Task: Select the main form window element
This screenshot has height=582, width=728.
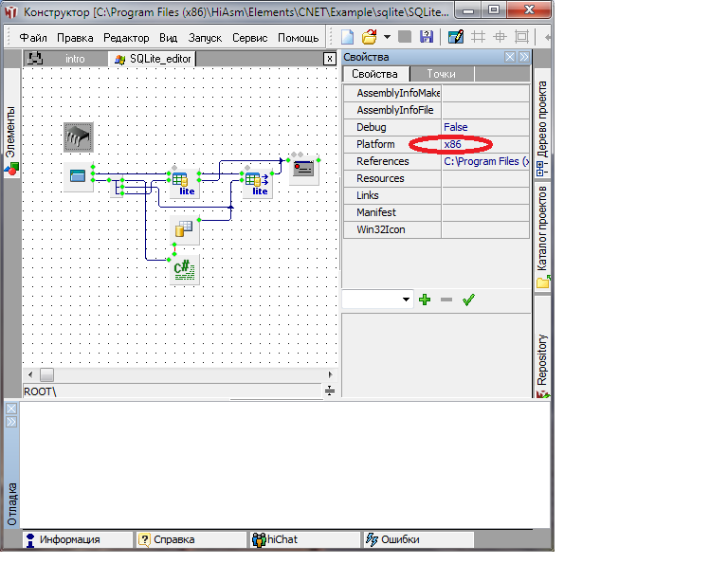Action: [78, 176]
